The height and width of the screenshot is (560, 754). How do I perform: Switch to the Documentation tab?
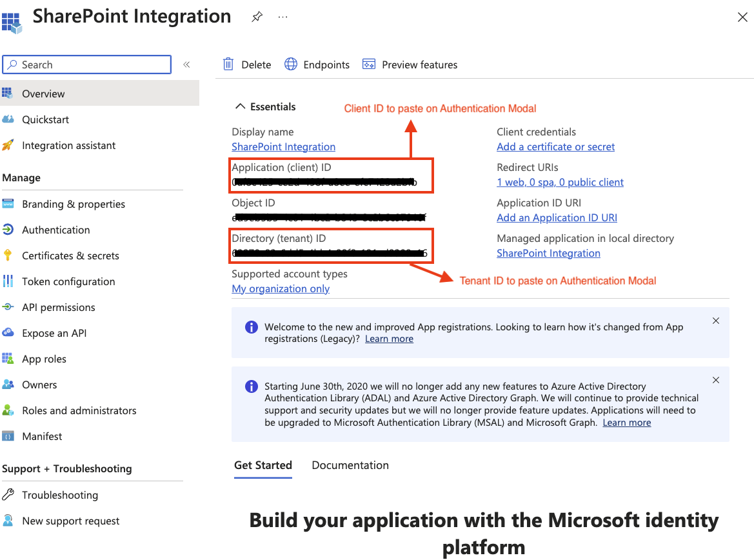point(350,466)
